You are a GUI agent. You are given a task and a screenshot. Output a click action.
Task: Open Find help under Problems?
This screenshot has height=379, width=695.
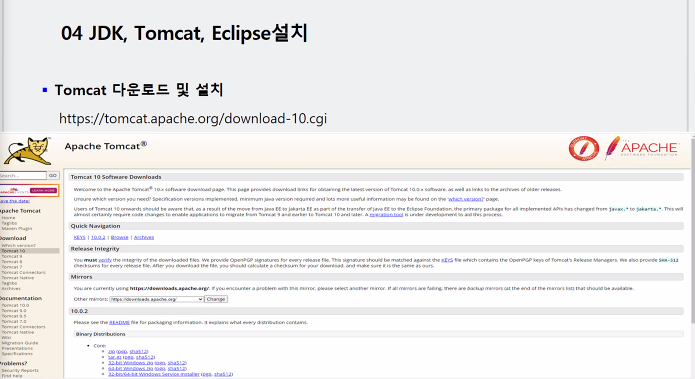coord(12,375)
